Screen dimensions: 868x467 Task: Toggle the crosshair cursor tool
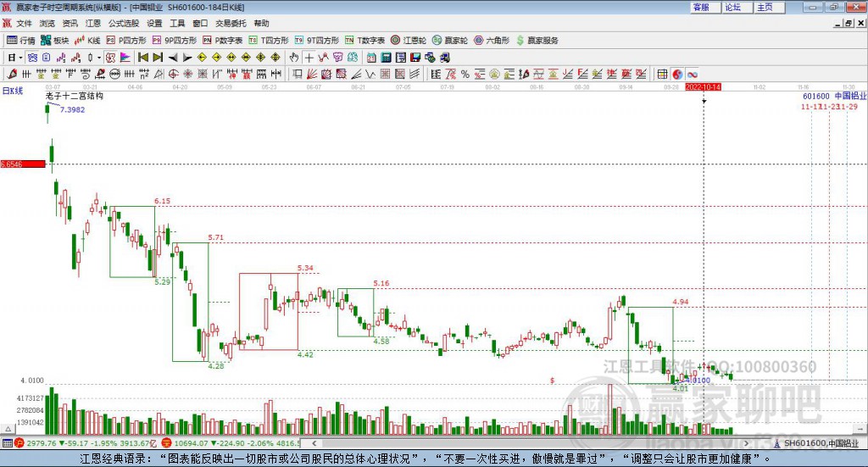point(309,58)
